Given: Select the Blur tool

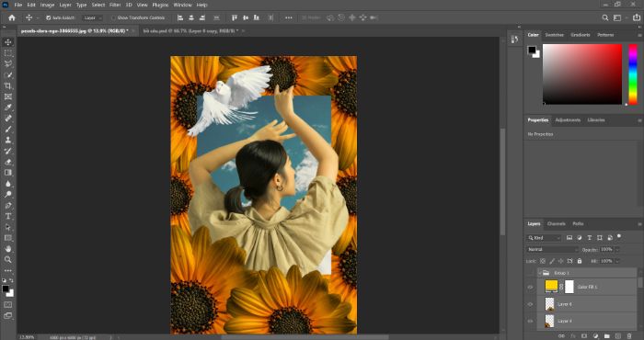Looking at the screenshot, I should point(7,184).
